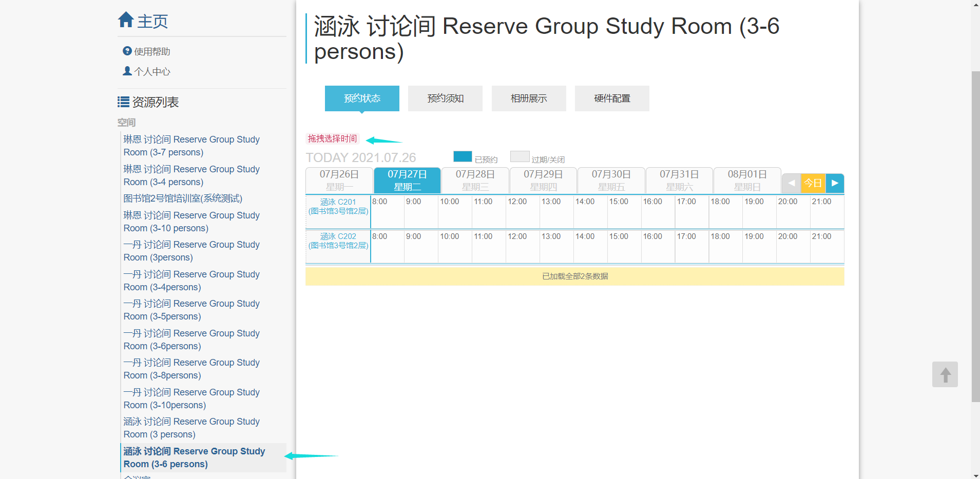
Task: Click the 涵泳 C201 room link
Action: point(338,202)
